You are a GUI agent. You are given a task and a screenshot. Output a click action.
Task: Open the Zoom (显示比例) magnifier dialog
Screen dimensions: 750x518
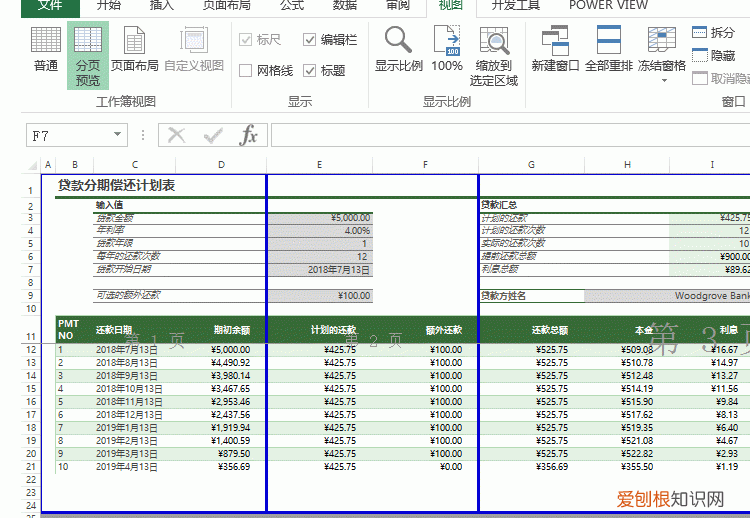398,48
